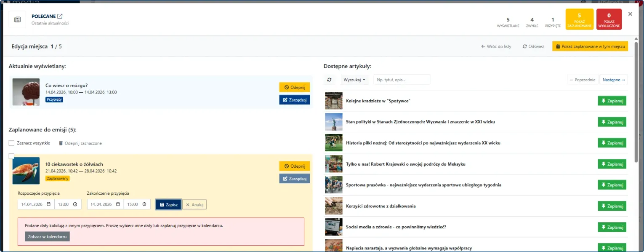This screenshot has width=644, height=252.
Task: Open clock picker in start time field
Action: click(x=75, y=204)
